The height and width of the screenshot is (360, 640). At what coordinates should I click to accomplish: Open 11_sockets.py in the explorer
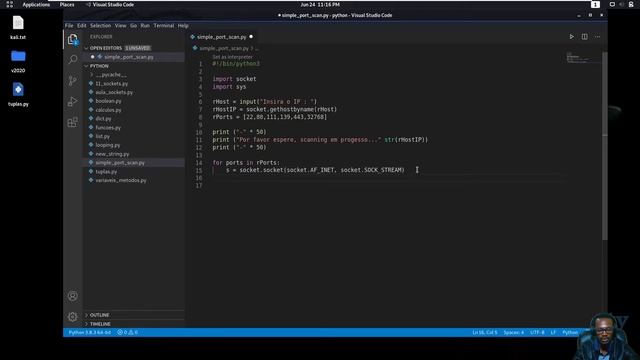pos(111,84)
